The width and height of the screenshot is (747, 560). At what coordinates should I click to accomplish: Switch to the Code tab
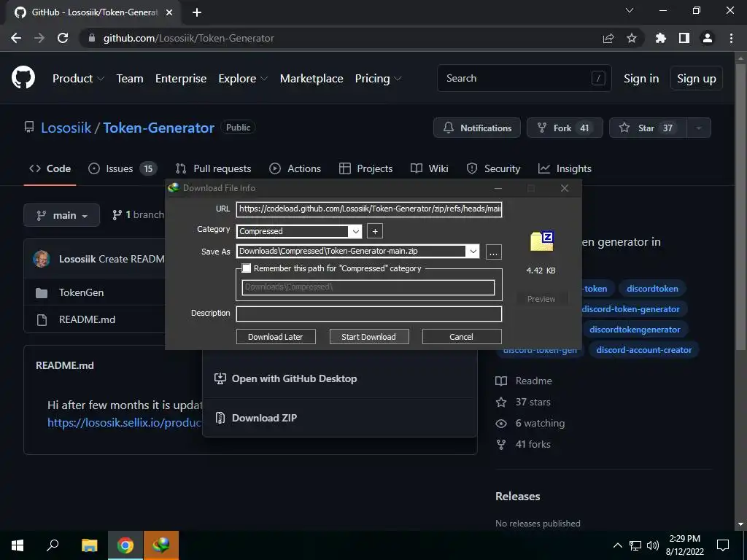tap(50, 168)
